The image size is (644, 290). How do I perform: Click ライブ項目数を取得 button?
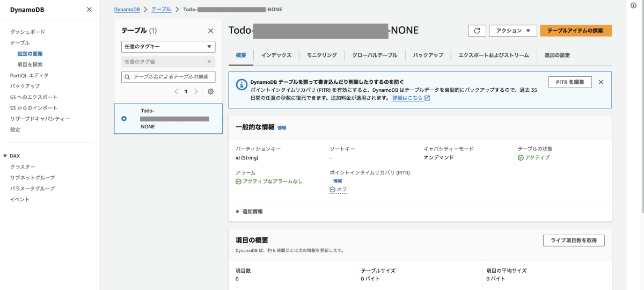pos(574,240)
